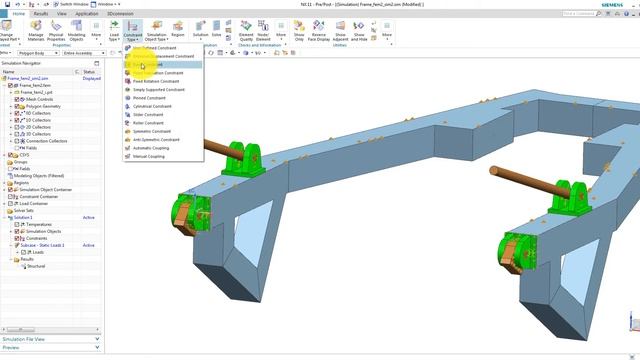Toggle the Load Container checkbox
Viewport: 640px width, 360px height.
click(x=11, y=203)
